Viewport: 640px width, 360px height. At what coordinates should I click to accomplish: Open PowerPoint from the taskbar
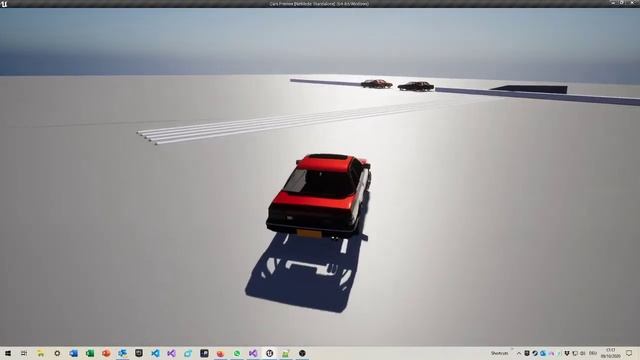pos(106,353)
